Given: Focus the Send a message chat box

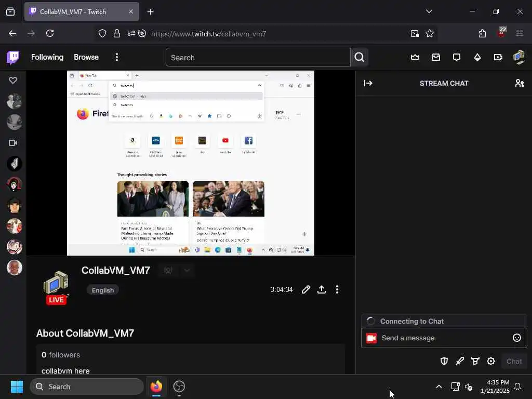Looking at the screenshot, I should (x=444, y=338).
